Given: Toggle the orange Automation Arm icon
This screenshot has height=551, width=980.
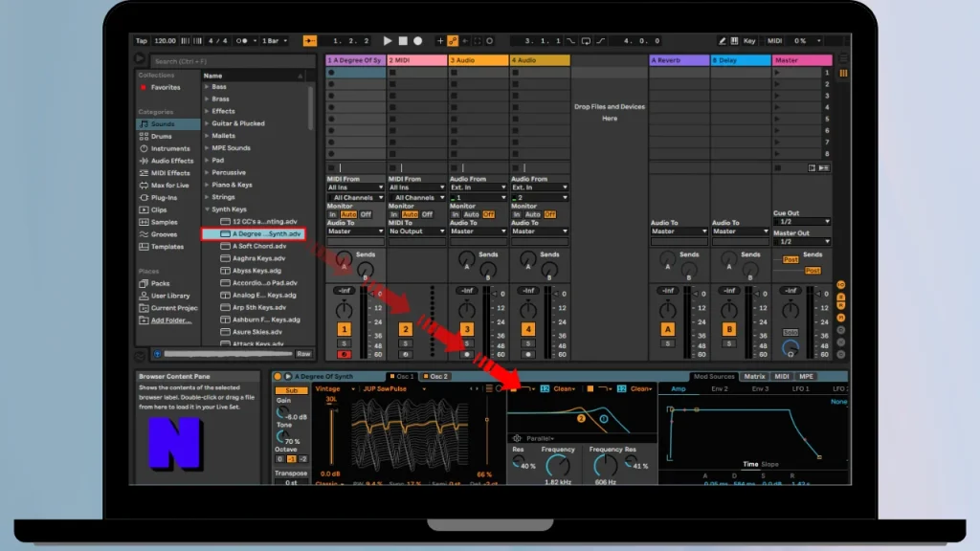Looking at the screenshot, I should (453, 40).
